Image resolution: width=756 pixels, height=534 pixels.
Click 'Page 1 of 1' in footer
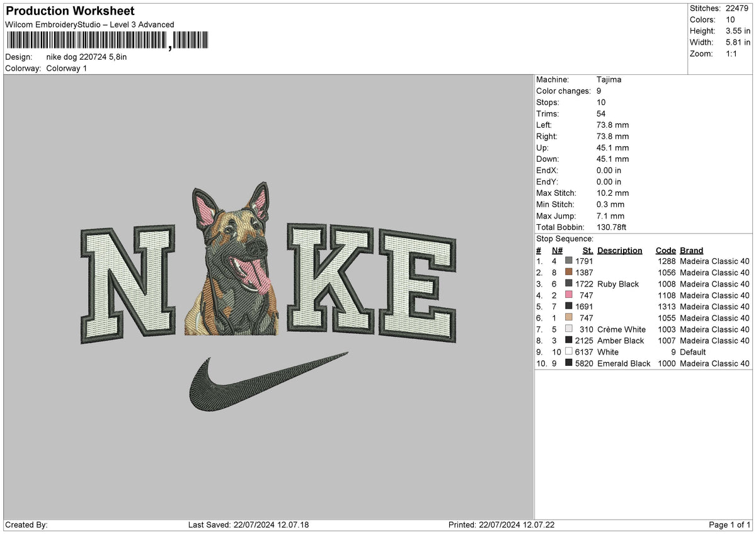coord(730,525)
